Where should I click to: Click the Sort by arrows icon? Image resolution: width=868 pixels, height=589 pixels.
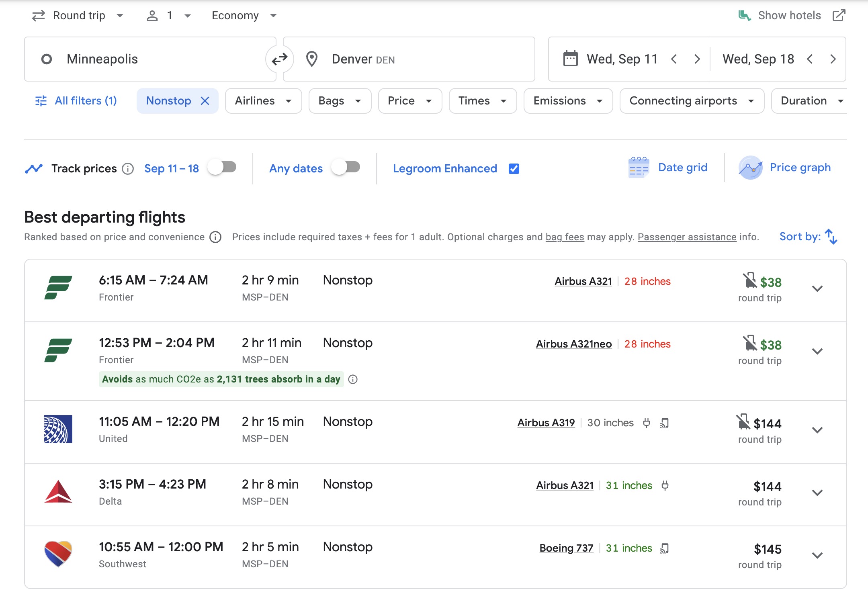click(831, 237)
